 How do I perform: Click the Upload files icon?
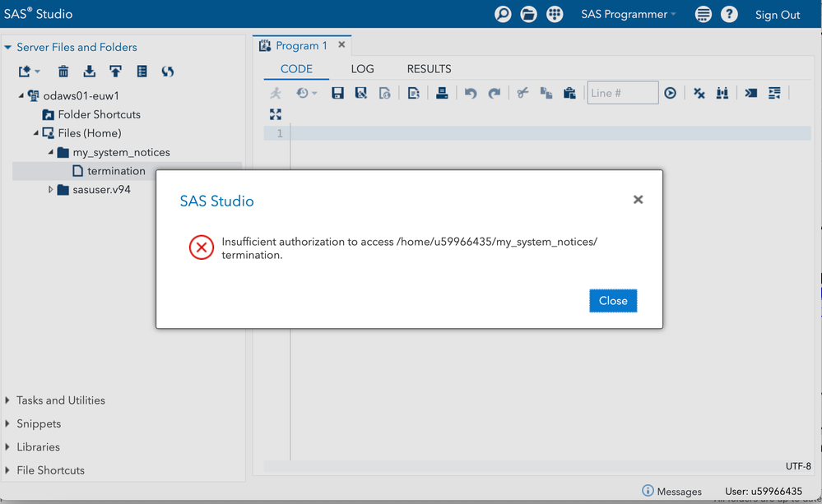click(115, 72)
